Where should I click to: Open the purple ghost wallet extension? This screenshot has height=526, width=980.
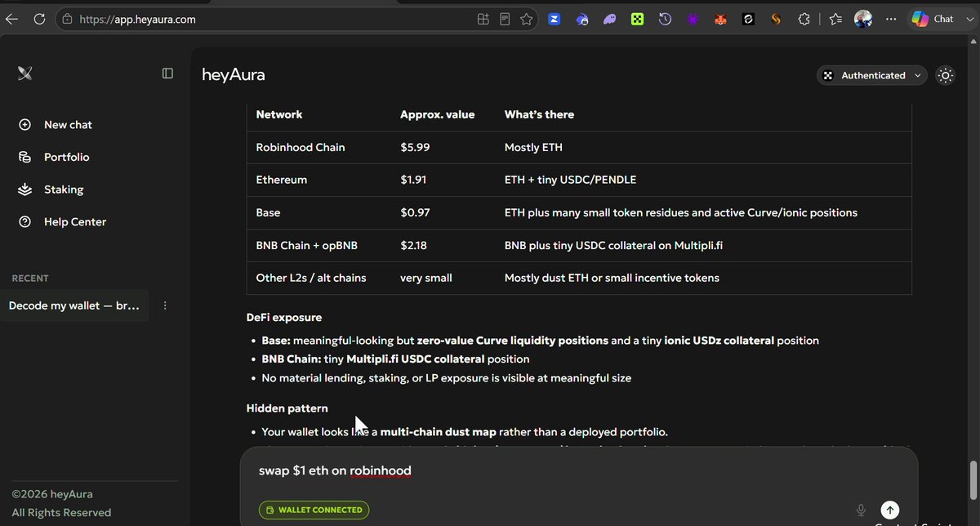tap(609, 19)
